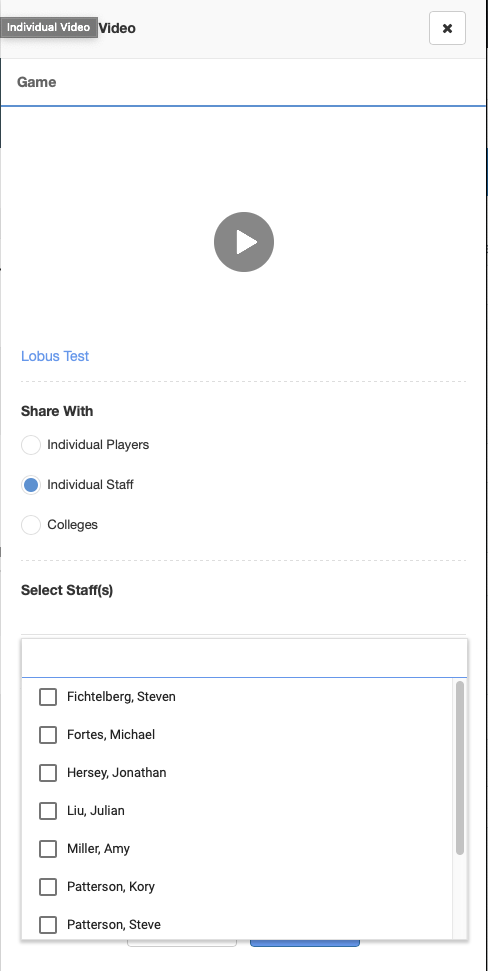Tick the Patterson, Kory checkbox
Image resolution: width=488 pixels, height=971 pixels.
coord(48,887)
